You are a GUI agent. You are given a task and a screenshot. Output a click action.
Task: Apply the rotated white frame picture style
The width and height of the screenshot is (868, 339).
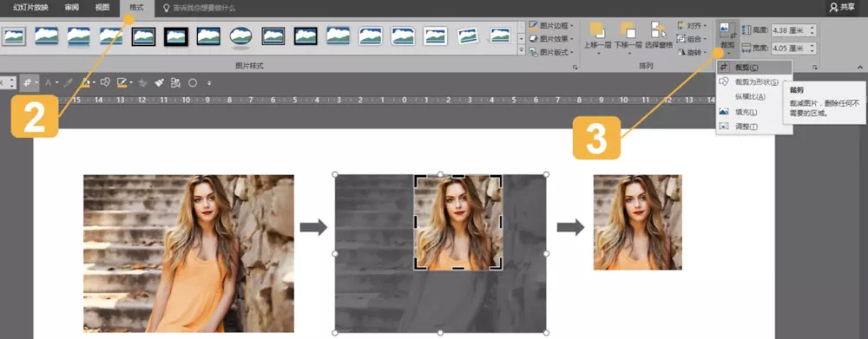pos(468,36)
